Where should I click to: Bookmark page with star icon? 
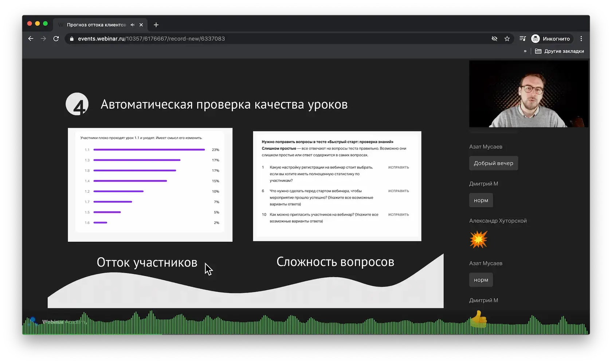507,39
